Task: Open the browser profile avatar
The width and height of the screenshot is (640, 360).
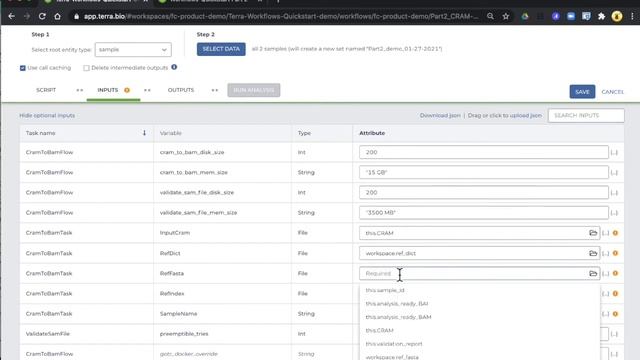Action: pyautogui.click(x=617, y=16)
